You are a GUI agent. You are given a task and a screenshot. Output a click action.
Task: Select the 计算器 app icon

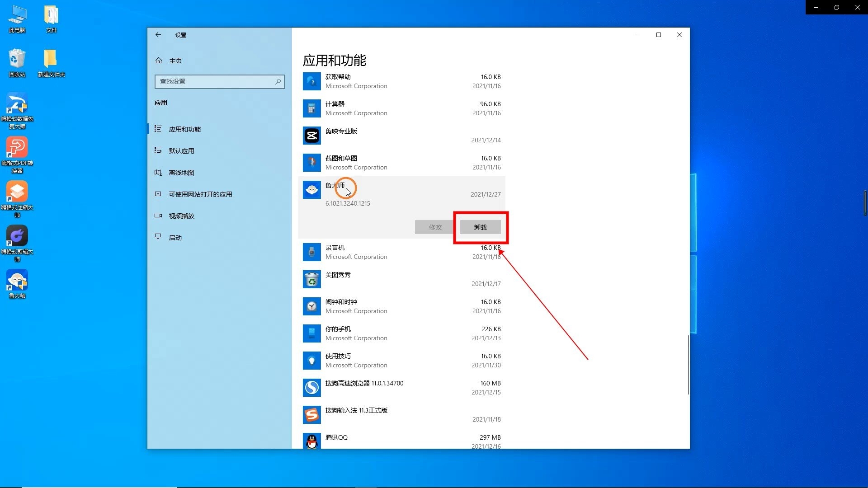tap(311, 108)
